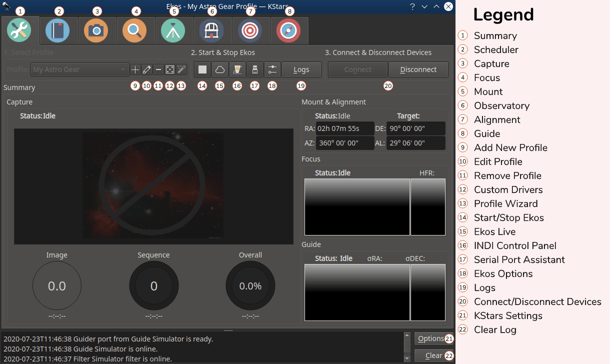Open Ekos Live cloud icon
The height and width of the screenshot is (364, 610).
(x=220, y=69)
